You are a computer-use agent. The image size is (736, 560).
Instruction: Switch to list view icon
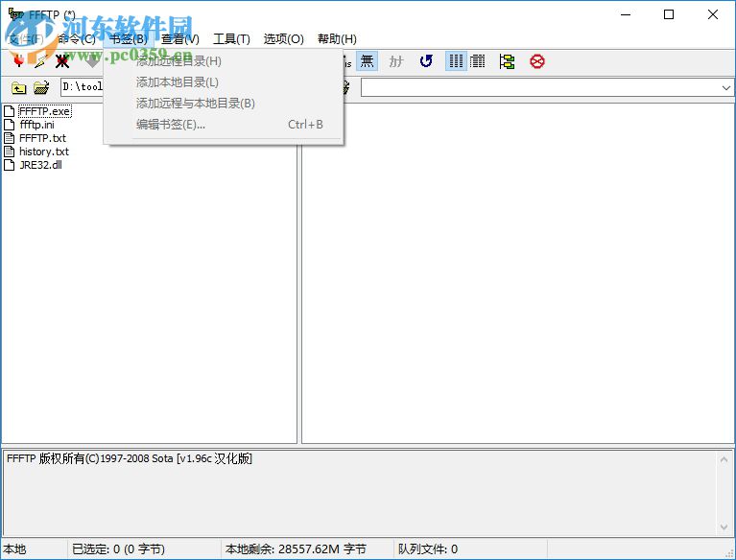[x=456, y=61]
